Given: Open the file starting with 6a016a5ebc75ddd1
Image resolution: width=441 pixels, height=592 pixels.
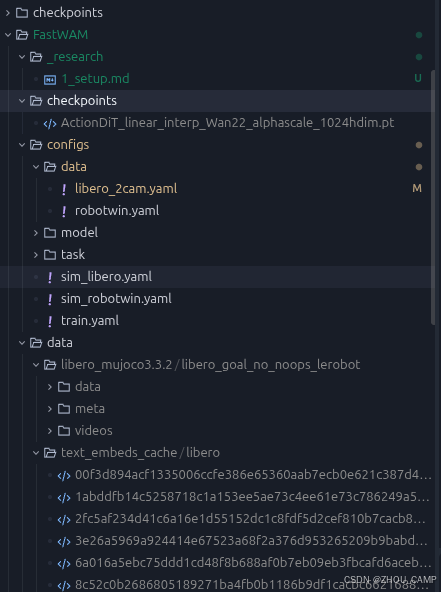Looking at the screenshot, I should [253, 563].
